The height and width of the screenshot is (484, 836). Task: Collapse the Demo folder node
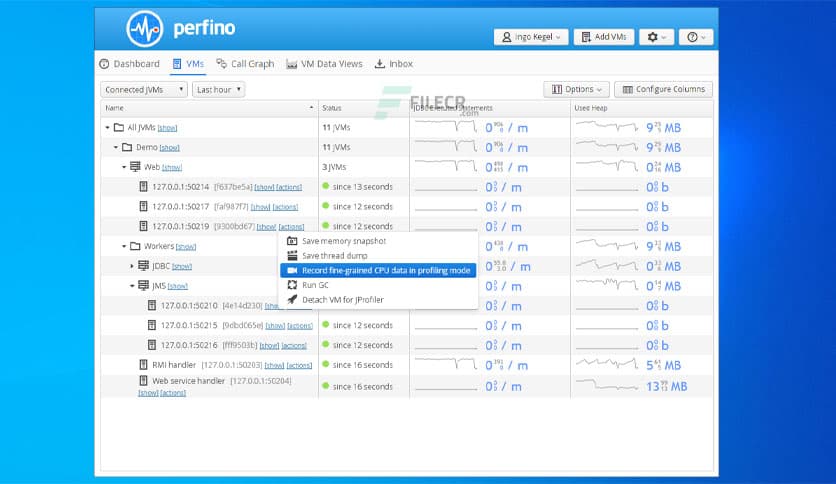pos(116,147)
